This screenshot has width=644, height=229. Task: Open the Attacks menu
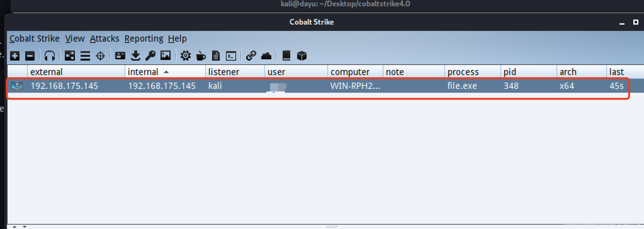tap(105, 38)
